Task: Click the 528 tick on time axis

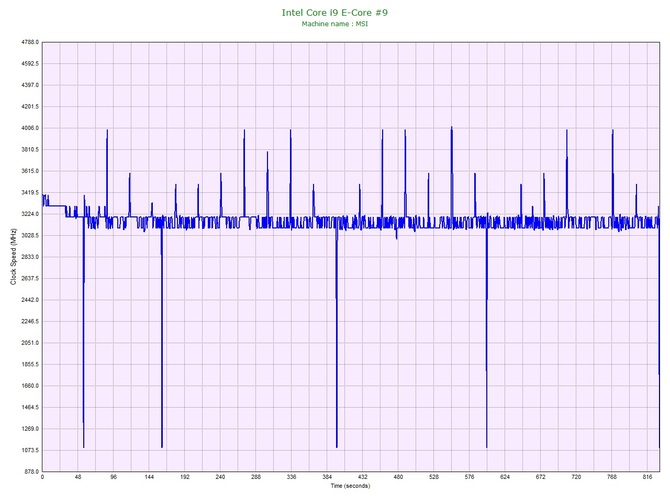Action: pos(434,477)
